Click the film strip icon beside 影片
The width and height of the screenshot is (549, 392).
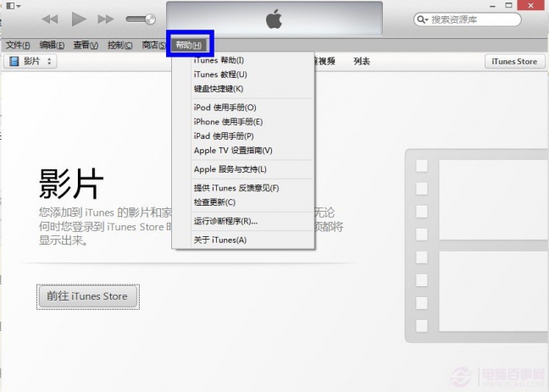click(x=14, y=61)
